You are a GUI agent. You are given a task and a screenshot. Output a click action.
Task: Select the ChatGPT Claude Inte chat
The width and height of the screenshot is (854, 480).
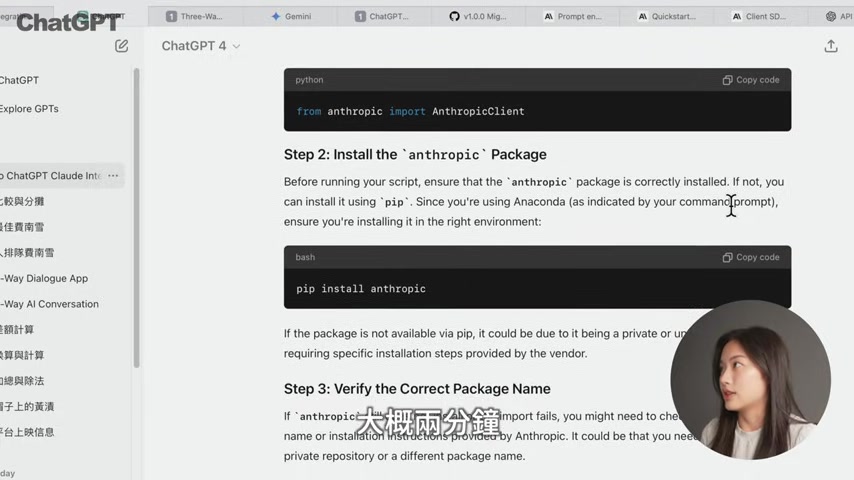[x=52, y=175]
